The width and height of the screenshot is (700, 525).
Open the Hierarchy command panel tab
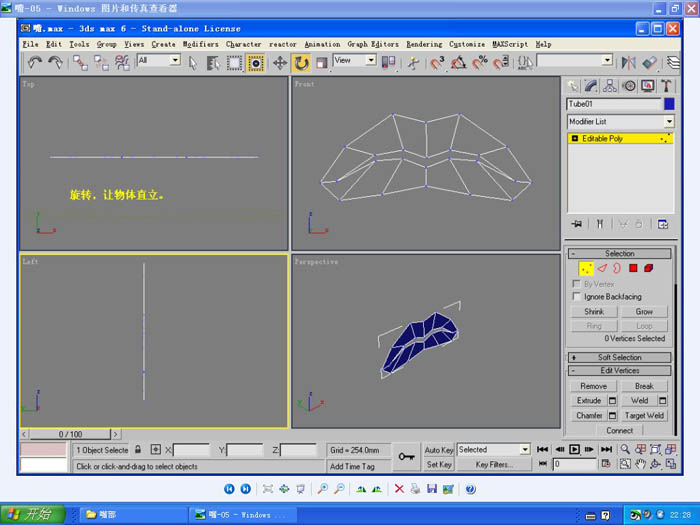(611, 86)
